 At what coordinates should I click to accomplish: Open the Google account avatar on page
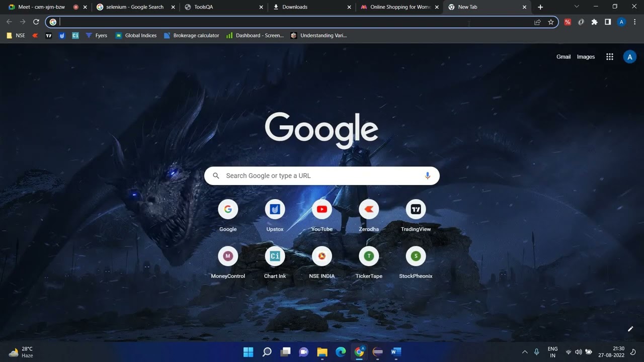click(x=630, y=57)
